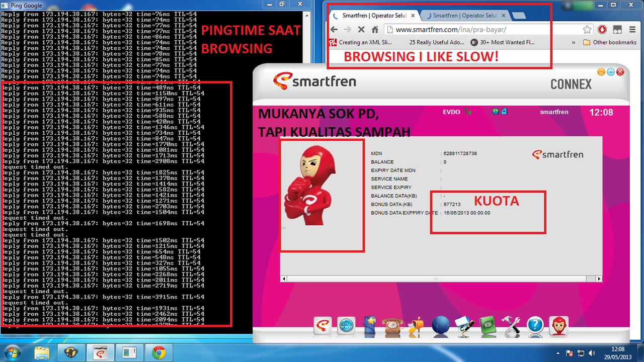
Task: Click the taskbar clock showing 29/05/2013
Action: 617,352
